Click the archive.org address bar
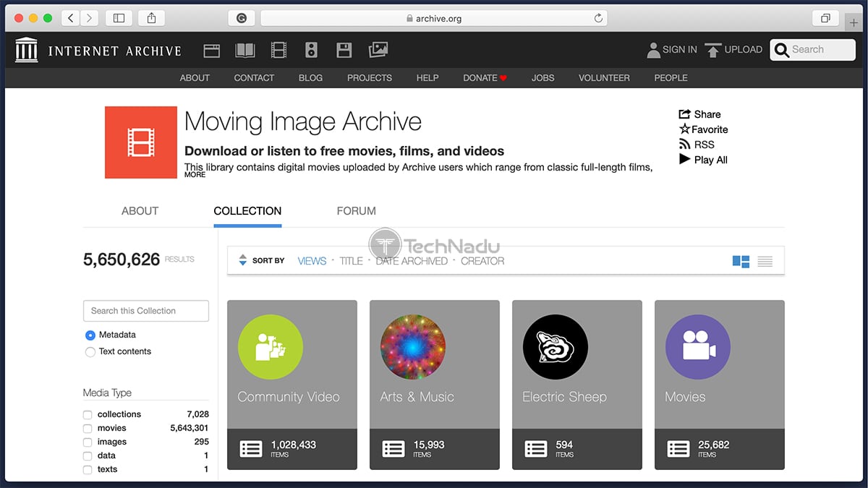The image size is (868, 488). (433, 19)
